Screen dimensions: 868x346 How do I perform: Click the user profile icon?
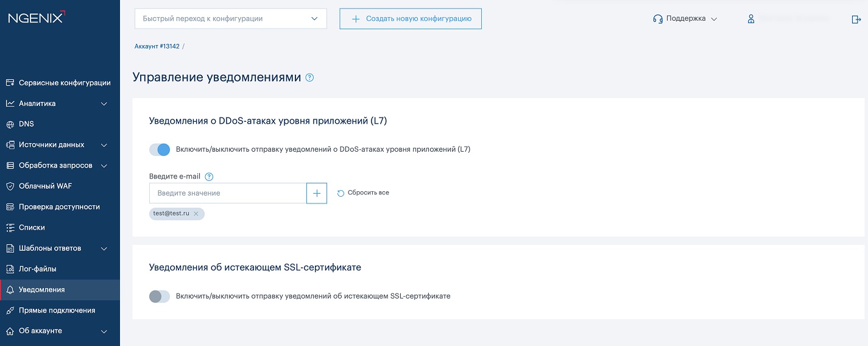pos(751,19)
